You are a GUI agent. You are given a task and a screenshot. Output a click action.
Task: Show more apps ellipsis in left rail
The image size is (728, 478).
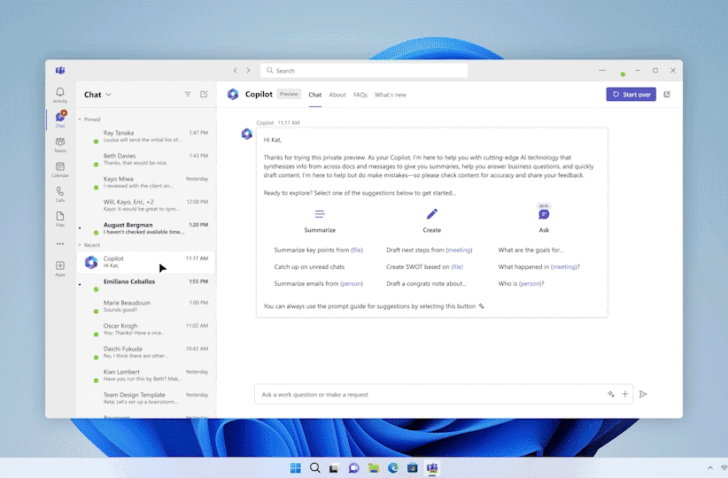60,244
